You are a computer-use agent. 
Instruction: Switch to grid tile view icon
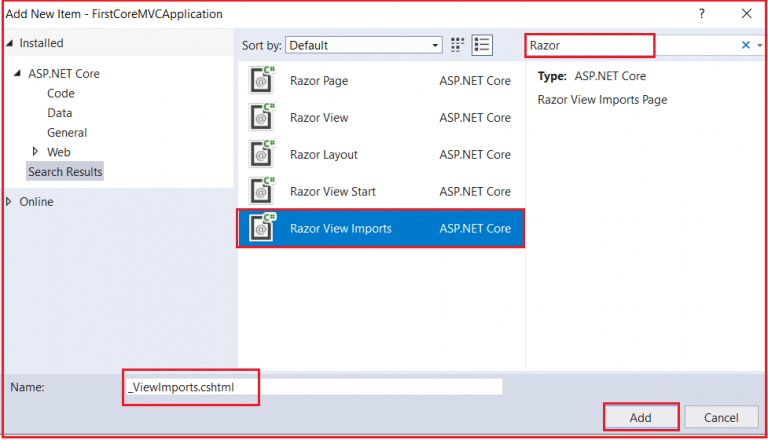pyautogui.click(x=458, y=45)
